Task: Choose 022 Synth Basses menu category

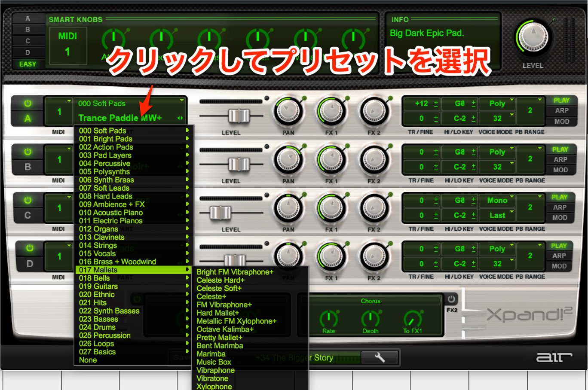Action: 134,311
